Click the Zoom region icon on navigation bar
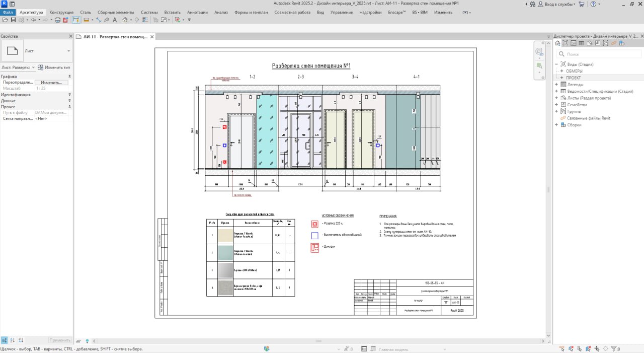The height and width of the screenshot is (353, 644). coord(539,66)
